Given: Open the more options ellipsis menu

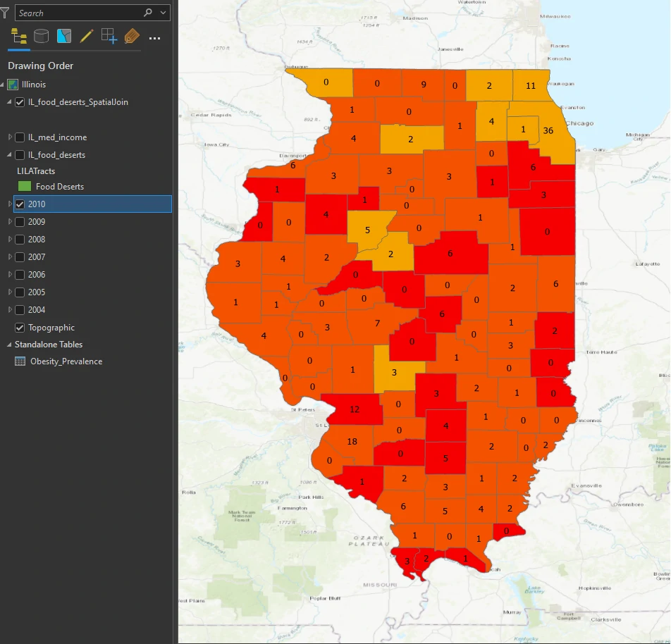Looking at the screenshot, I should pyautogui.click(x=154, y=38).
